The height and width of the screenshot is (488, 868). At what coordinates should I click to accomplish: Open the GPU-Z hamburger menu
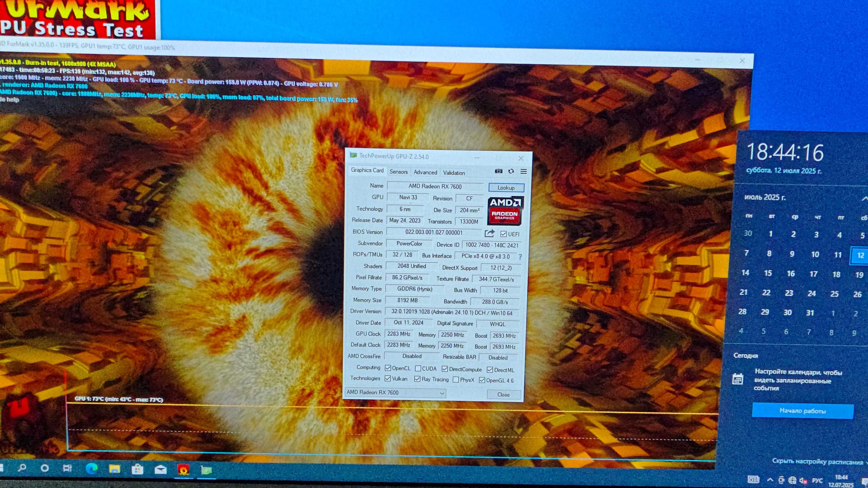point(523,171)
